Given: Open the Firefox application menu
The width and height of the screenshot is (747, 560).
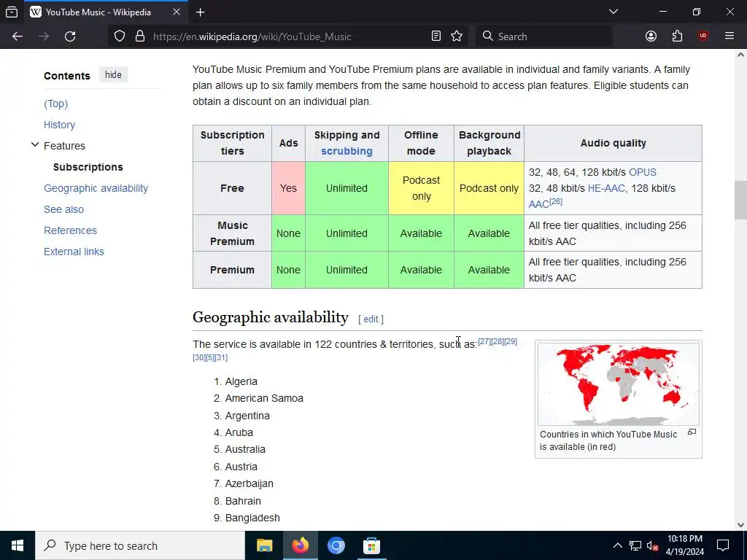Looking at the screenshot, I should pyautogui.click(x=729, y=36).
